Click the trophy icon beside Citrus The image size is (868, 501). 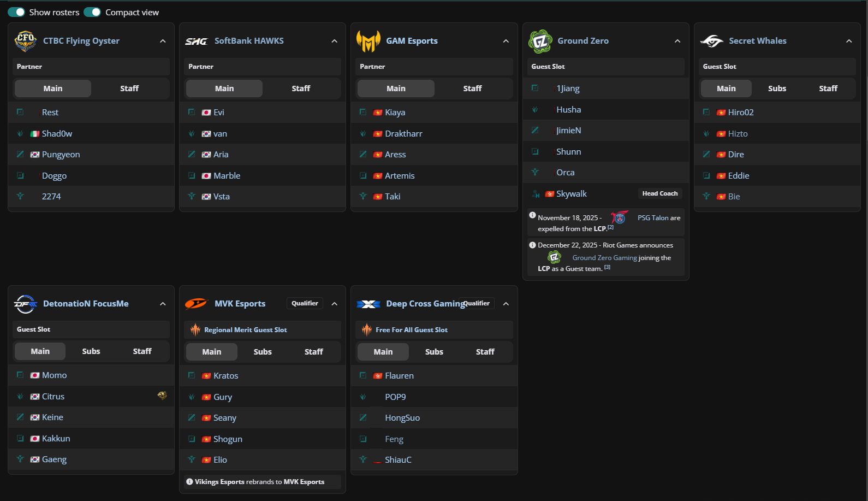tap(162, 396)
